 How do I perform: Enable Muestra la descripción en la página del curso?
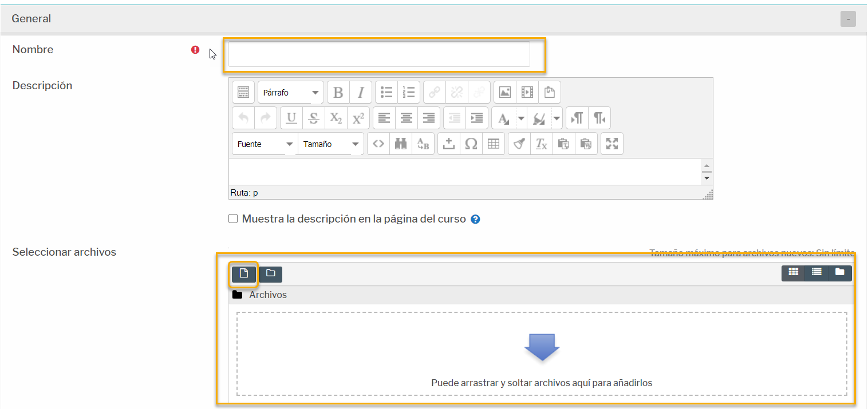[233, 219]
